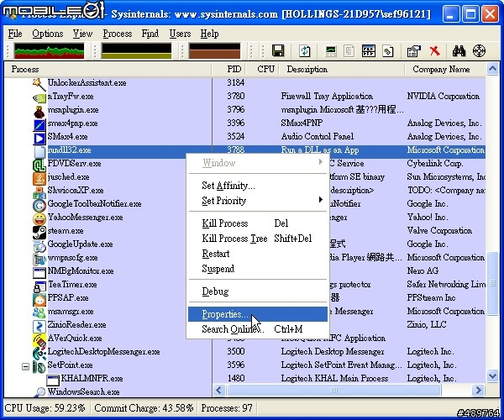
Task: Toggle the process tree view icon
Action: click(x=349, y=51)
